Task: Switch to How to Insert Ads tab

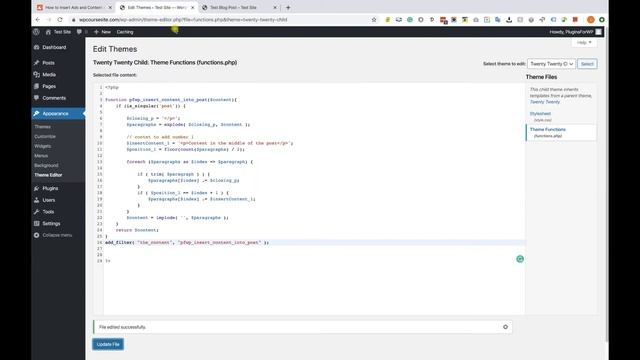Action: coord(73,7)
